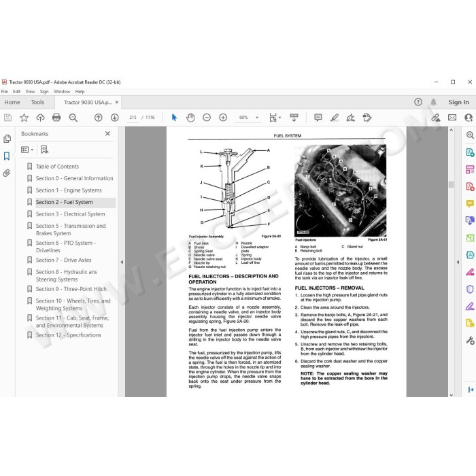Click the scrolling mode download-arrow icon
The image size is (476, 476).
coord(294,118)
